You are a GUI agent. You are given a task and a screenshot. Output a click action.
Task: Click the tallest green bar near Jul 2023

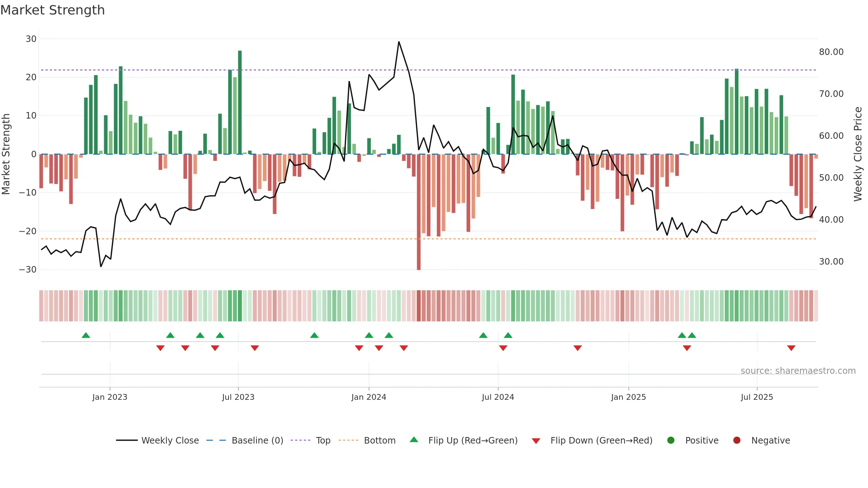click(240, 102)
